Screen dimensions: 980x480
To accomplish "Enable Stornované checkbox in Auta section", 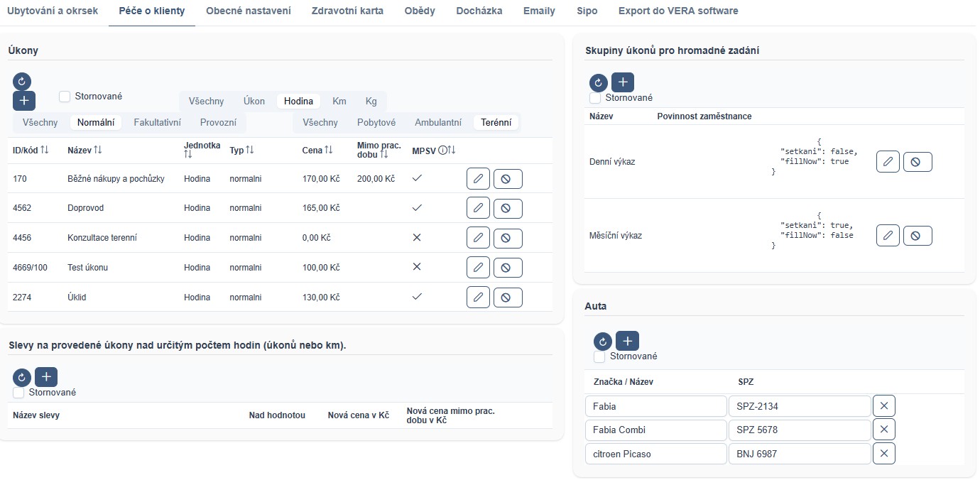I will (x=599, y=356).
